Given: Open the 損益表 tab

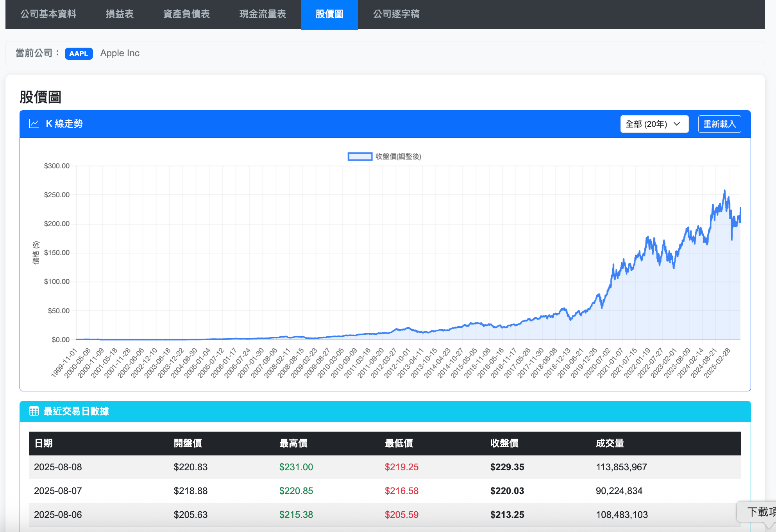Looking at the screenshot, I should [x=120, y=14].
